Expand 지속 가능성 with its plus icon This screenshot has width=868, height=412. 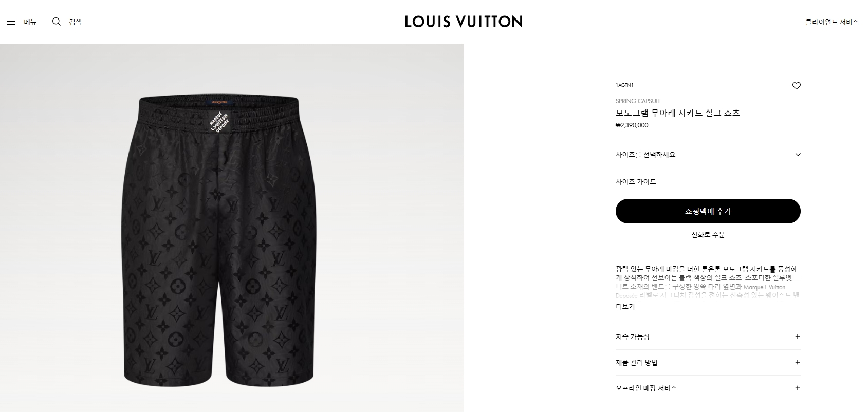pyautogui.click(x=797, y=337)
